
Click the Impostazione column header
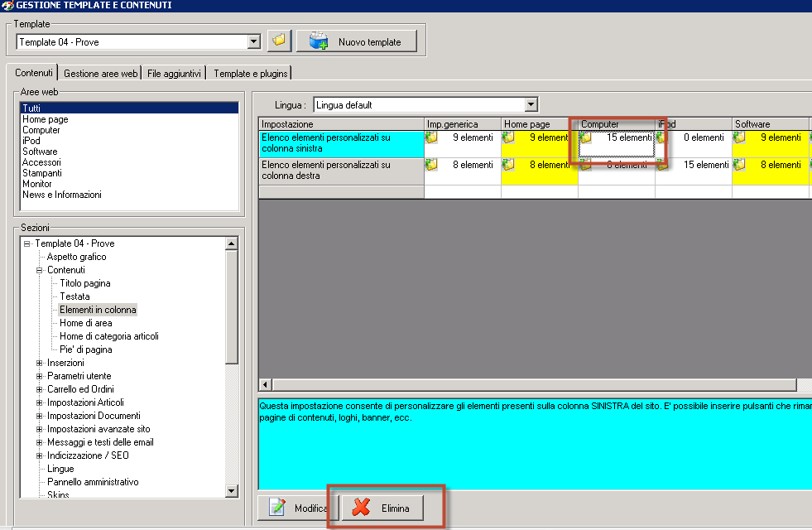click(x=341, y=124)
